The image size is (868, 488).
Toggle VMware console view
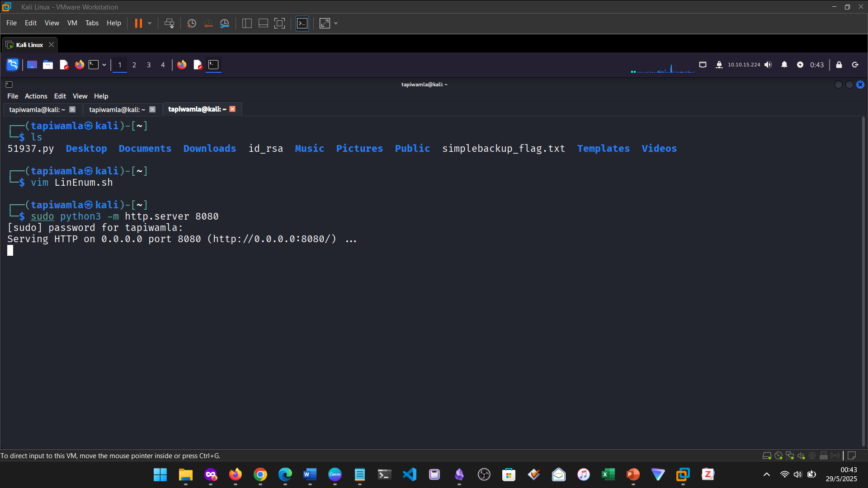point(302,23)
